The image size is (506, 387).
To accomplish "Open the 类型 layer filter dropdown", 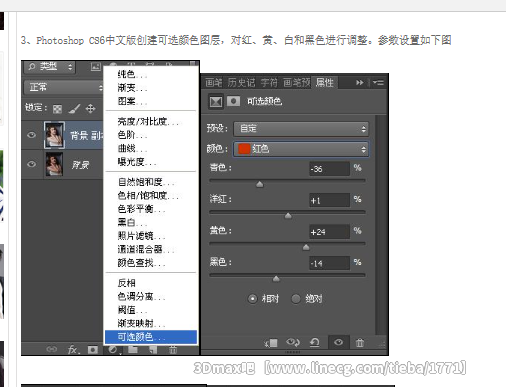I will 50,67.
